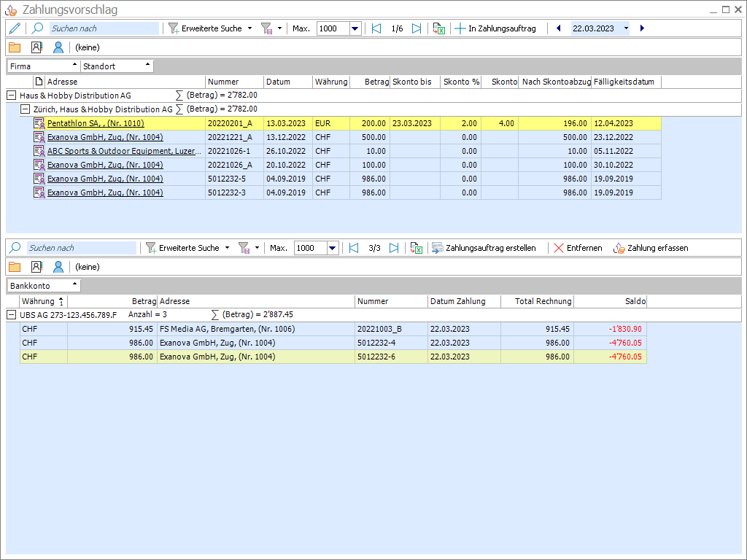The width and height of the screenshot is (747, 560).
Task: Collapse the UBS AG bank account group
Action: [12, 315]
